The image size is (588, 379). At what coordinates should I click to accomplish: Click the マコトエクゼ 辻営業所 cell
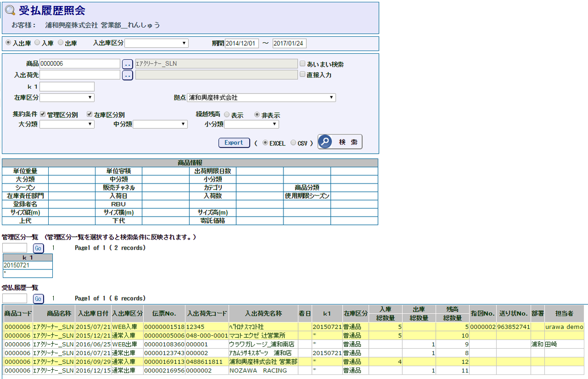[x=263, y=336]
